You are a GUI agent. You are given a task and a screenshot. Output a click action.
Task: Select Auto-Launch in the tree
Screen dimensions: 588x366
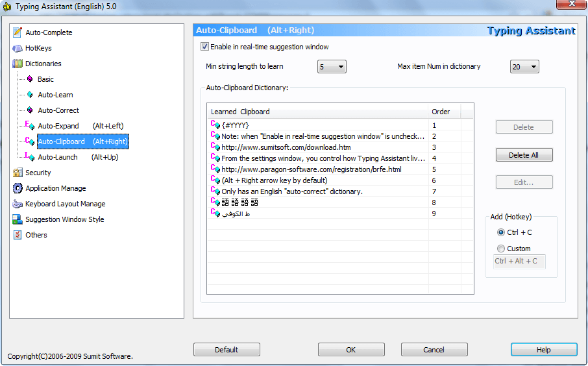[x=58, y=157]
